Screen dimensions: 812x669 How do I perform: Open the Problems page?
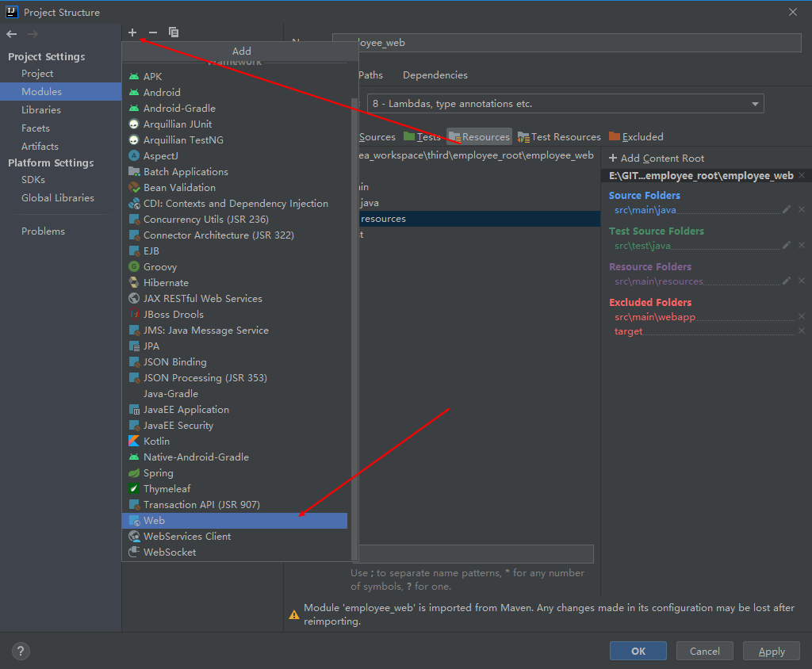point(43,231)
